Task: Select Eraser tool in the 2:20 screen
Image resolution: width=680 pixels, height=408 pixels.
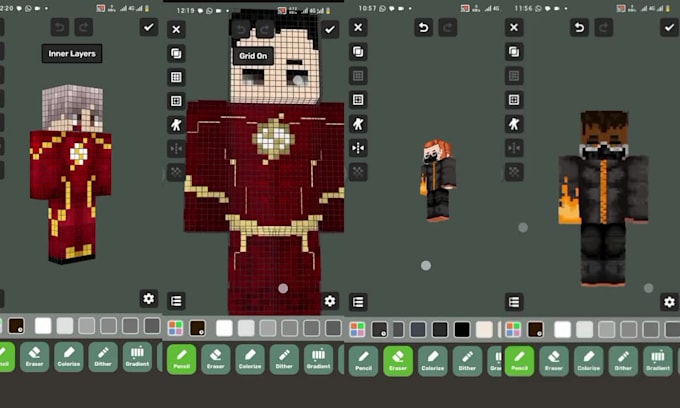Action: click(x=34, y=357)
